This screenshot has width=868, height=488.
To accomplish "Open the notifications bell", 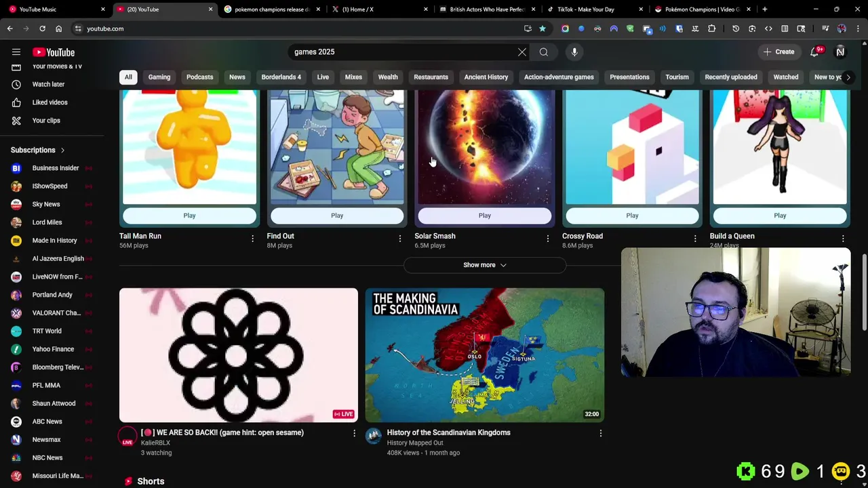I will click(815, 52).
